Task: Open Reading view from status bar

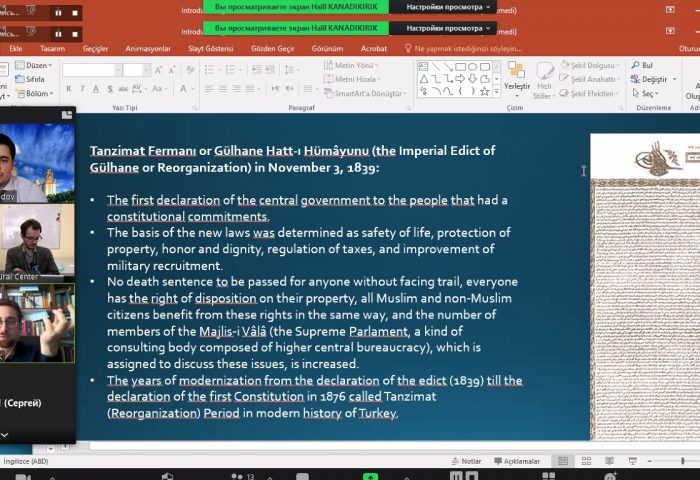Action: tap(606, 461)
